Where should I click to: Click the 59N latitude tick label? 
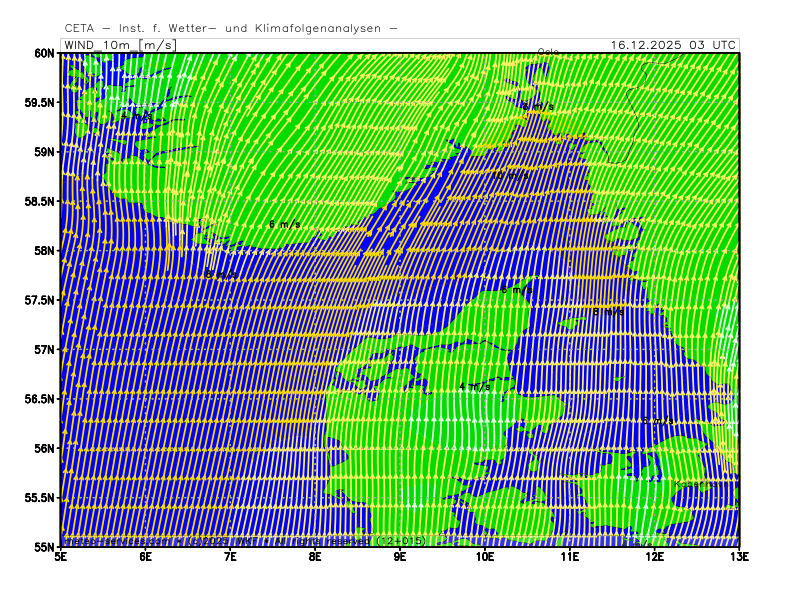[x=42, y=152]
